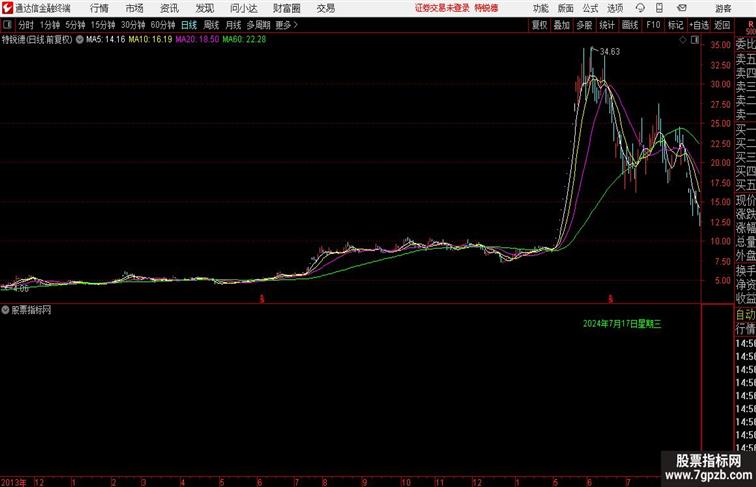
Task: Click the 证券交易未登录 login link
Action: [x=442, y=8]
